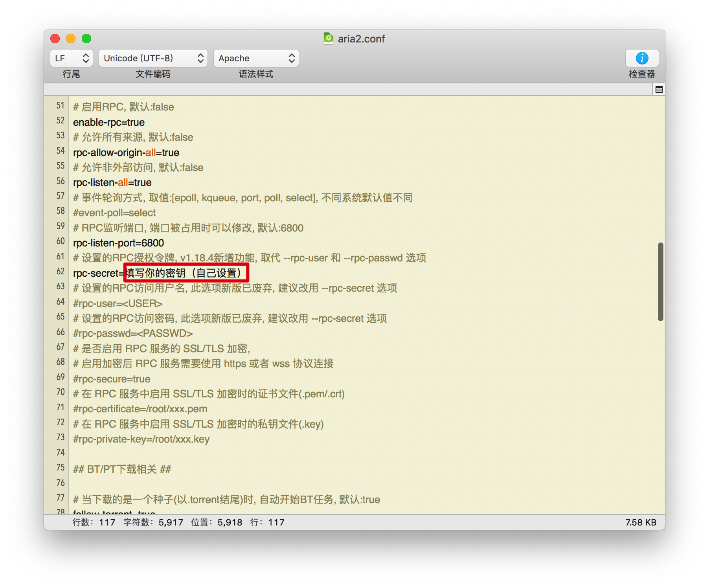Click the 行尾 toolbar label
This screenshot has width=709, height=588.
pyautogui.click(x=72, y=74)
